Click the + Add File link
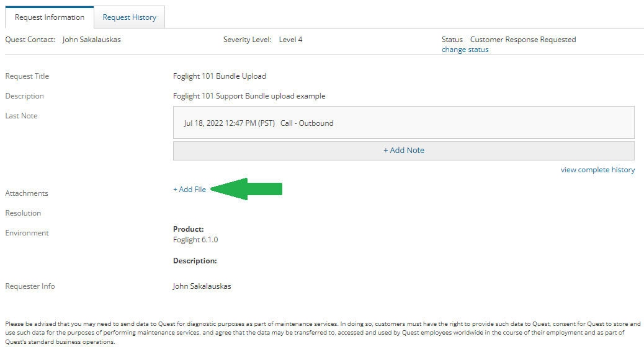 pos(189,190)
